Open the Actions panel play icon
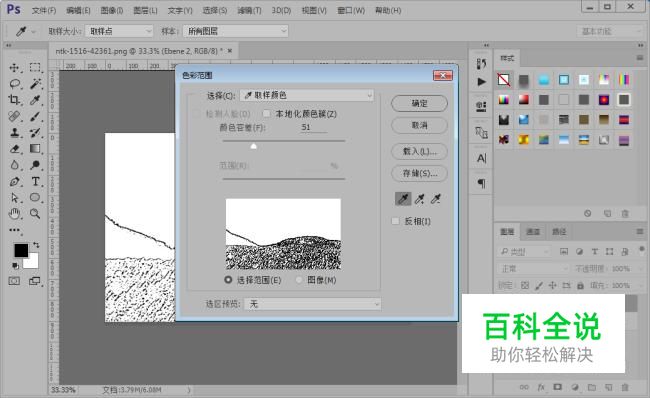 (x=481, y=82)
